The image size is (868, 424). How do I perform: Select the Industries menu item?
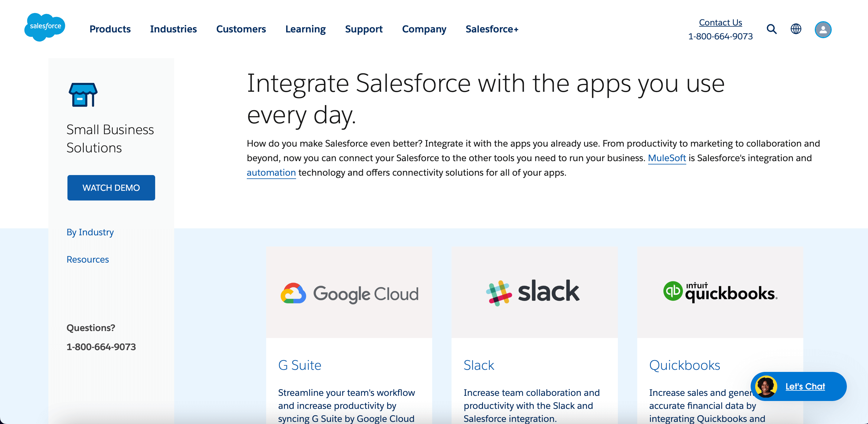coord(174,29)
